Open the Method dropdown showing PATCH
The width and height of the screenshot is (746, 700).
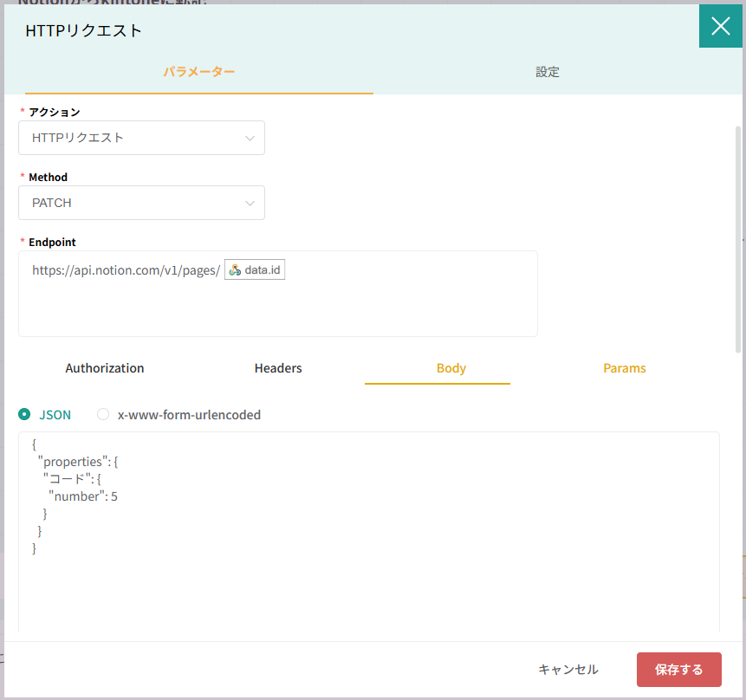[x=141, y=204]
